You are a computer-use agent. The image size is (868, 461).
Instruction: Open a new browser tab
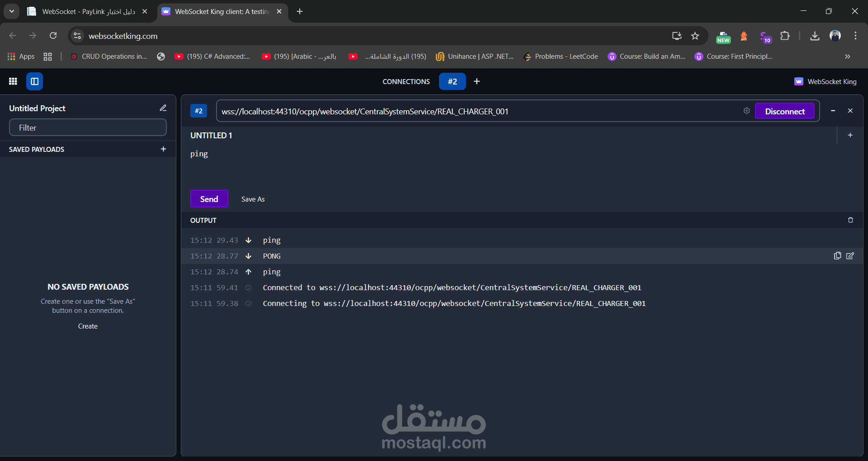300,11
